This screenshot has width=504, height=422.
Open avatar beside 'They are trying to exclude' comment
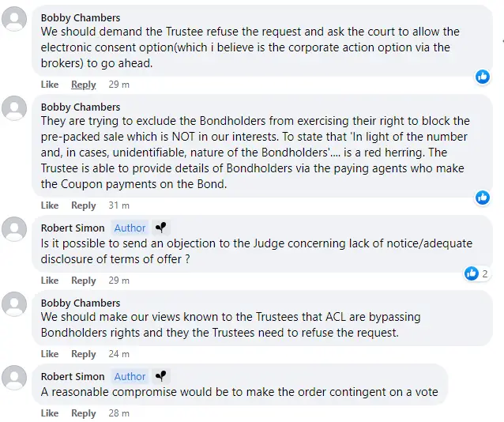[14, 108]
